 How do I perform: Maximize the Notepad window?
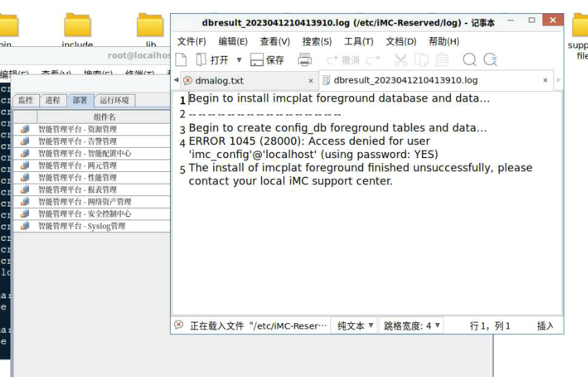click(532, 20)
